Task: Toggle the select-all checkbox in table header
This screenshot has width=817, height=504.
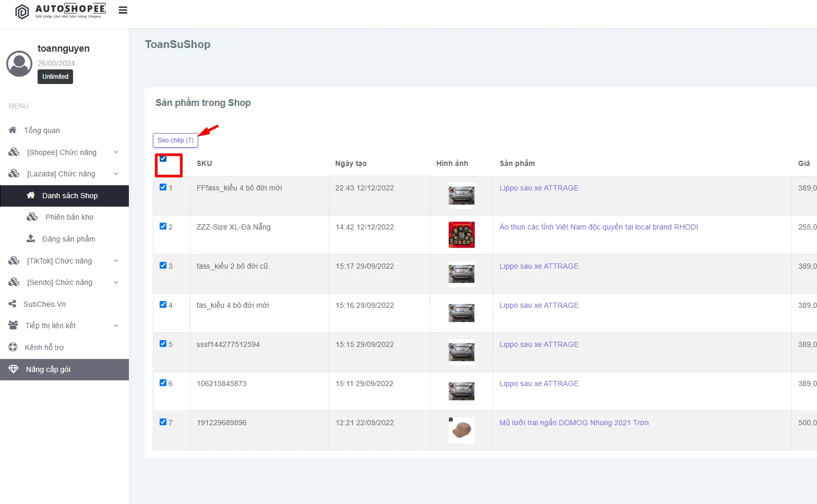Action: (163, 159)
